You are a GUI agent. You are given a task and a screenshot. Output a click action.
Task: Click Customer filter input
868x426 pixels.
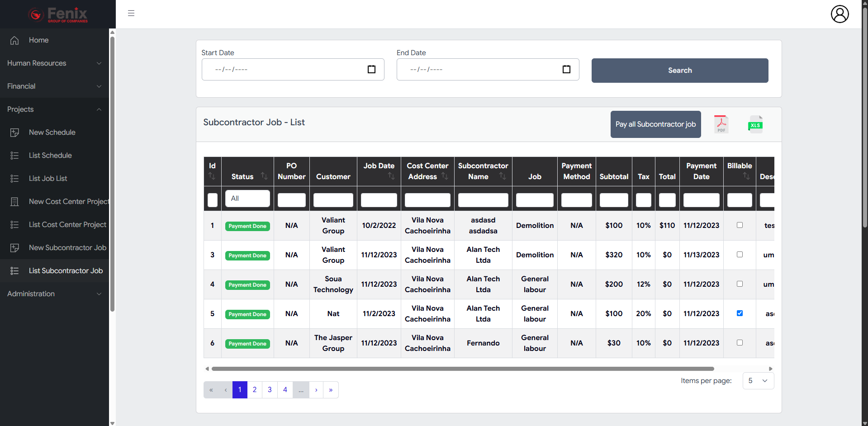click(x=333, y=200)
